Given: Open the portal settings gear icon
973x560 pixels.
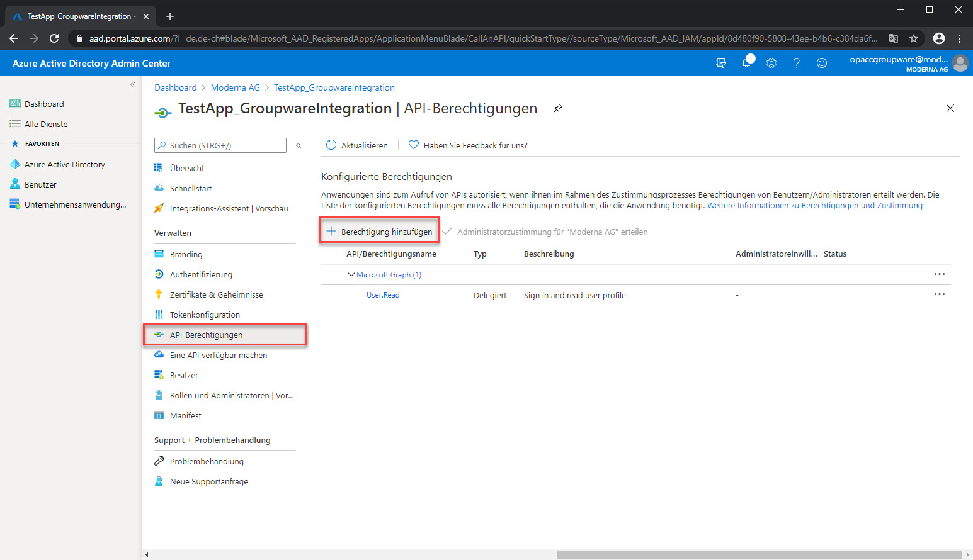Looking at the screenshot, I should [771, 63].
